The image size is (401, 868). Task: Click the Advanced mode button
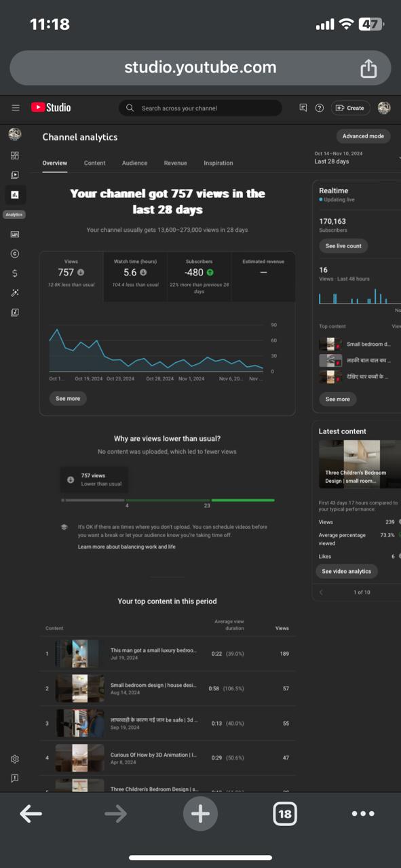point(363,136)
